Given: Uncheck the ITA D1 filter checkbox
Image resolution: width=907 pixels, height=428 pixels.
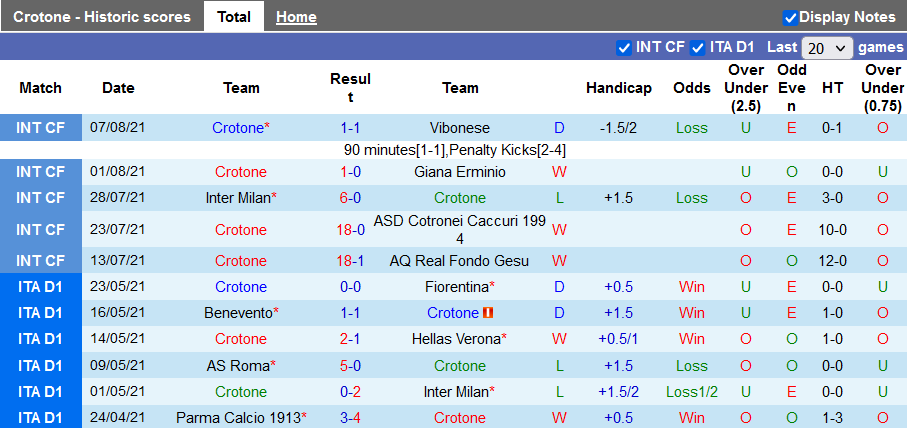Looking at the screenshot, I should 698,47.
